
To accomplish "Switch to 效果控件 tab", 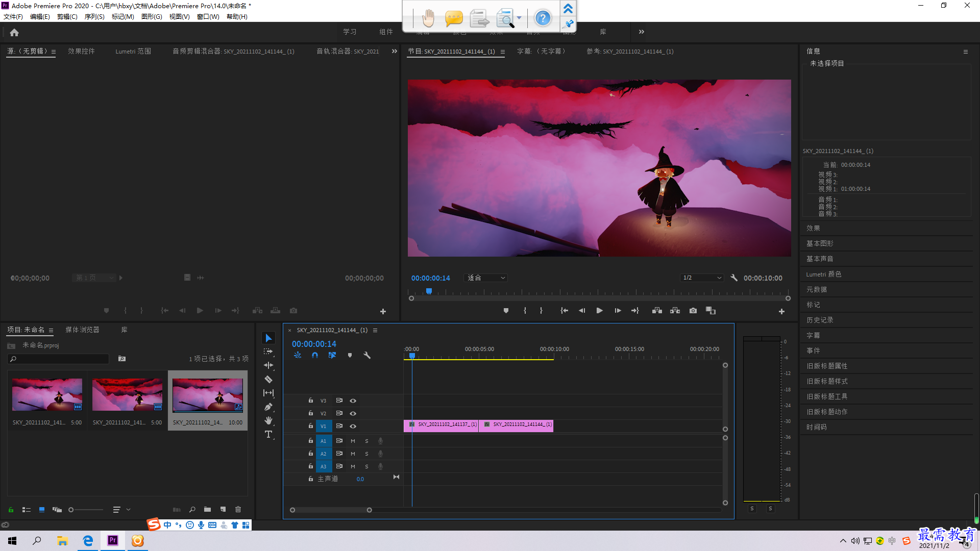I will pyautogui.click(x=81, y=52).
